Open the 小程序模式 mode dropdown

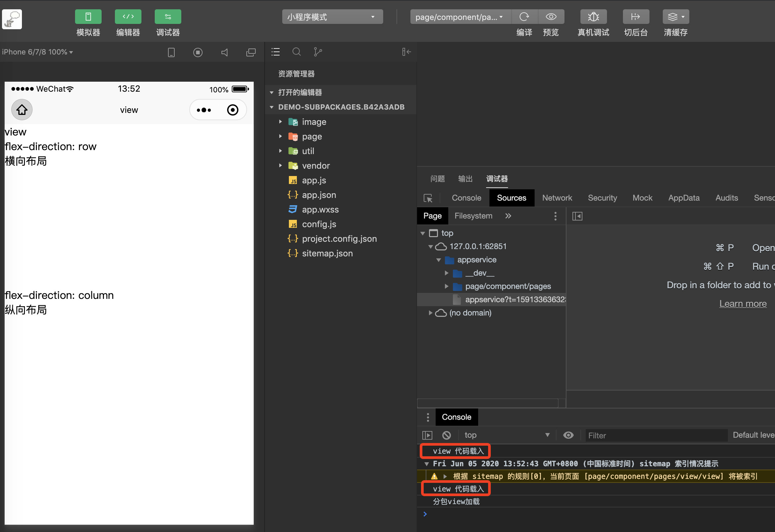pyautogui.click(x=332, y=17)
